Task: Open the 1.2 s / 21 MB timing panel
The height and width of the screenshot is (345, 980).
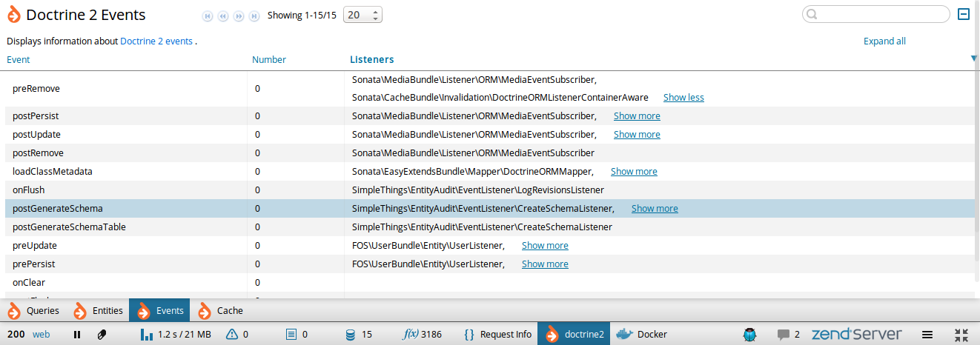Action: tap(176, 334)
